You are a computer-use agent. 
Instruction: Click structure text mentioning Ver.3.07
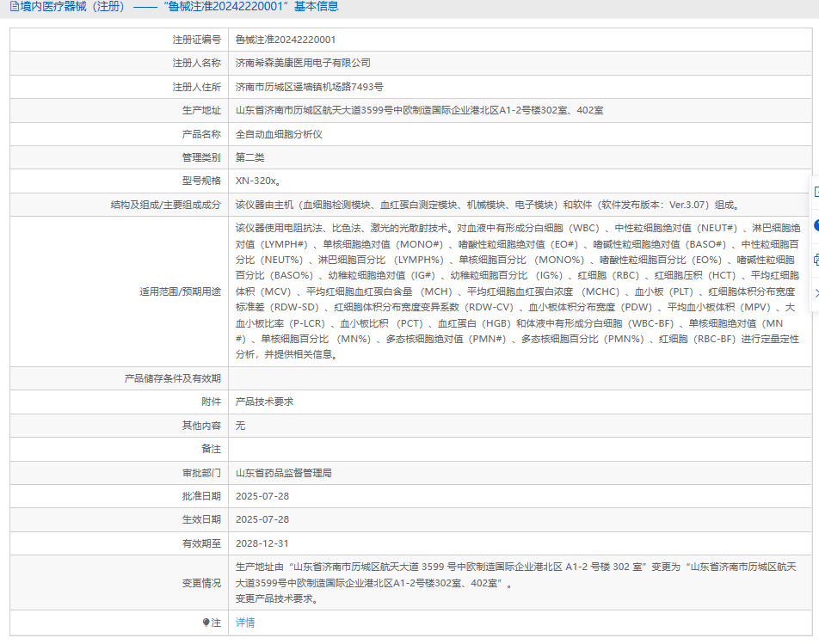[x=488, y=205]
